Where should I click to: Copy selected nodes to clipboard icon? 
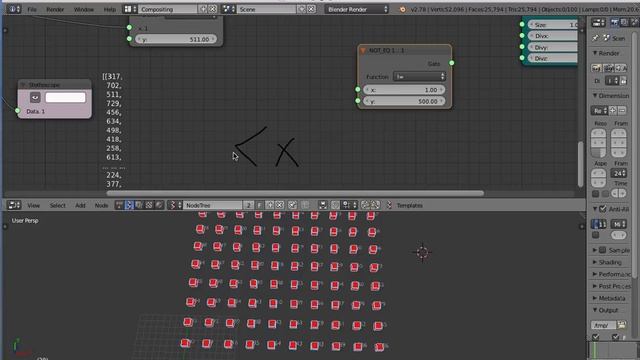tap(365, 205)
